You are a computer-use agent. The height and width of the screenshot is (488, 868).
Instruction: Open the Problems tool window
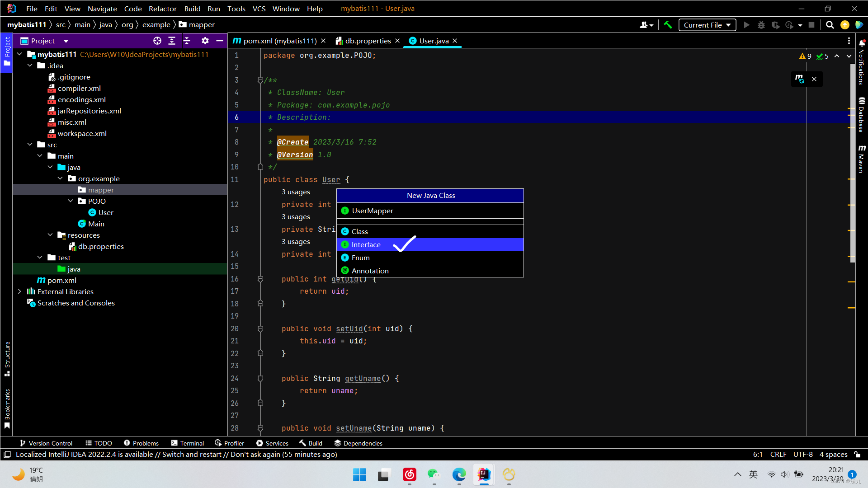pyautogui.click(x=141, y=443)
